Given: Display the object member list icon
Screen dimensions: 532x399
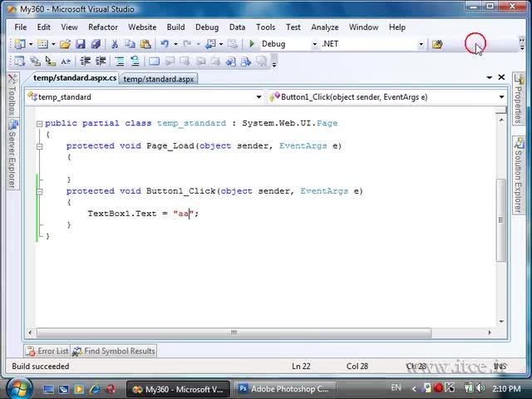Looking at the screenshot, I should 20,62.
